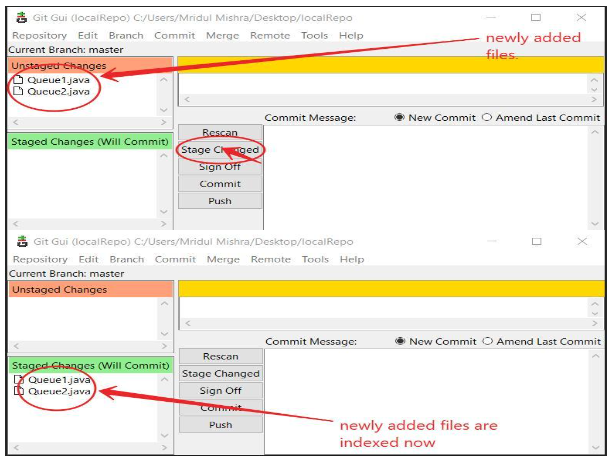Click Queue2.java file icon in lower Staged Changes list
The height and width of the screenshot is (461, 613).
point(19,391)
